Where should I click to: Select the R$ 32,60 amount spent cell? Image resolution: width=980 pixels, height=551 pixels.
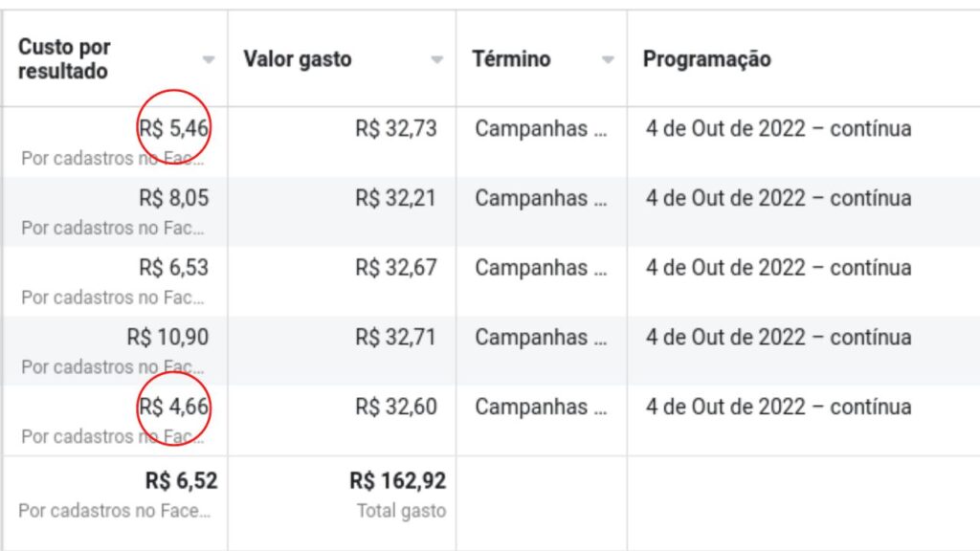click(x=396, y=407)
